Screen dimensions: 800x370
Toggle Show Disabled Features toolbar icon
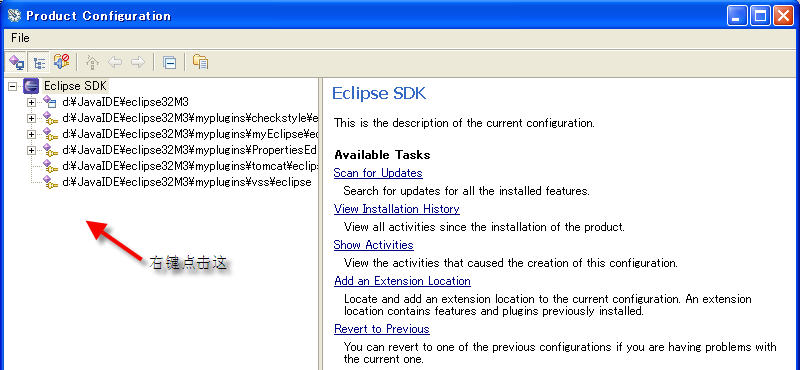(61, 62)
